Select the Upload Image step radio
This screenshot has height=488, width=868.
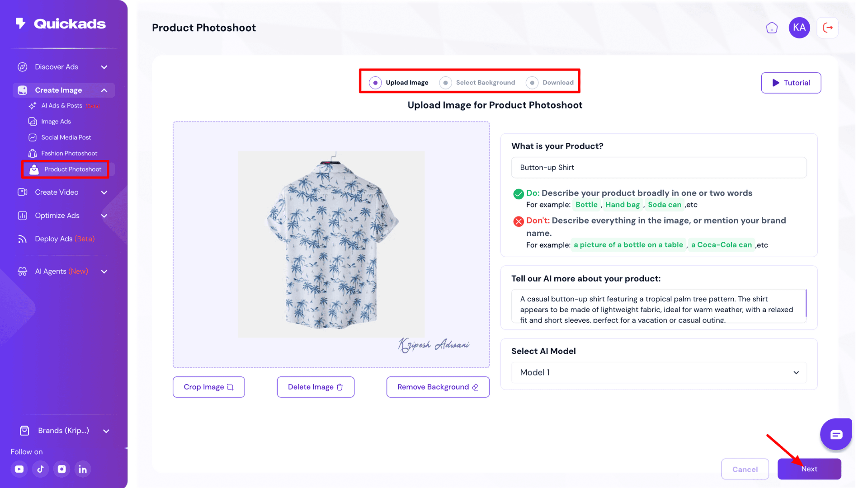pyautogui.click(x=375, y=83)
